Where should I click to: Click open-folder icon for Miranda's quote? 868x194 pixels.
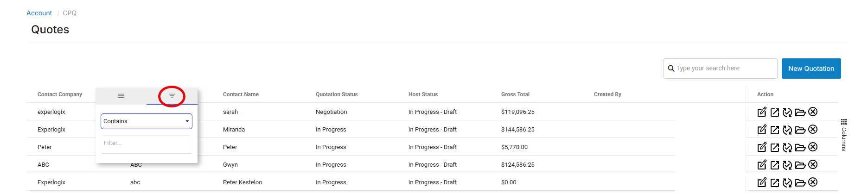800,130
